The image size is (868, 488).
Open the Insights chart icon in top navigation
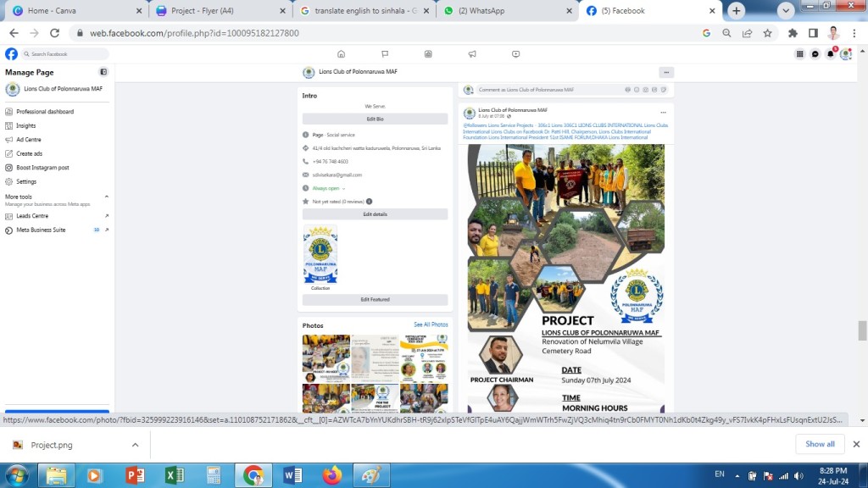click(x=428, y=53)
